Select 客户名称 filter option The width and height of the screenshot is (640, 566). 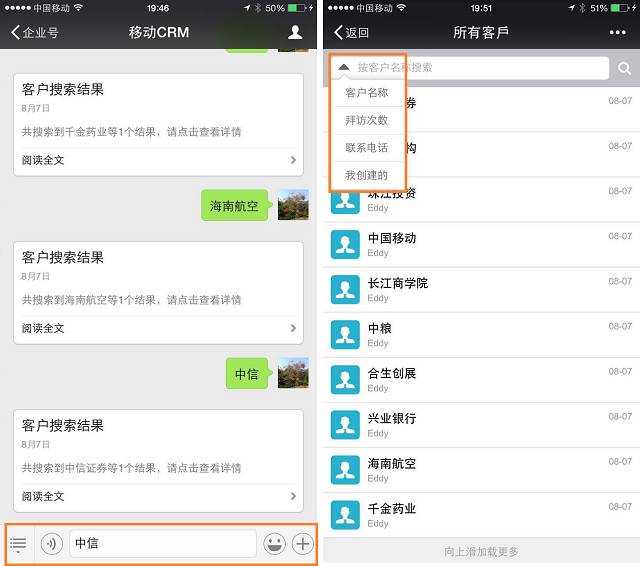tap(367, 93)
